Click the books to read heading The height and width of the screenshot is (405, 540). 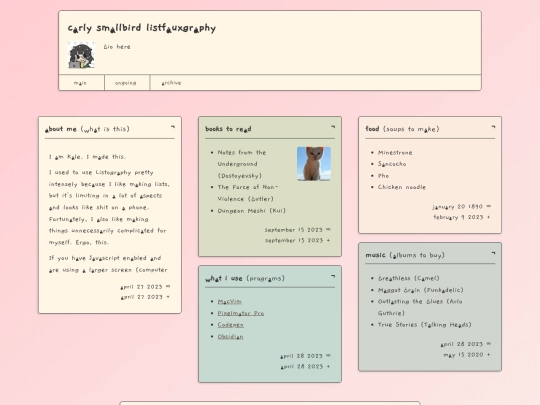[228, 129]
